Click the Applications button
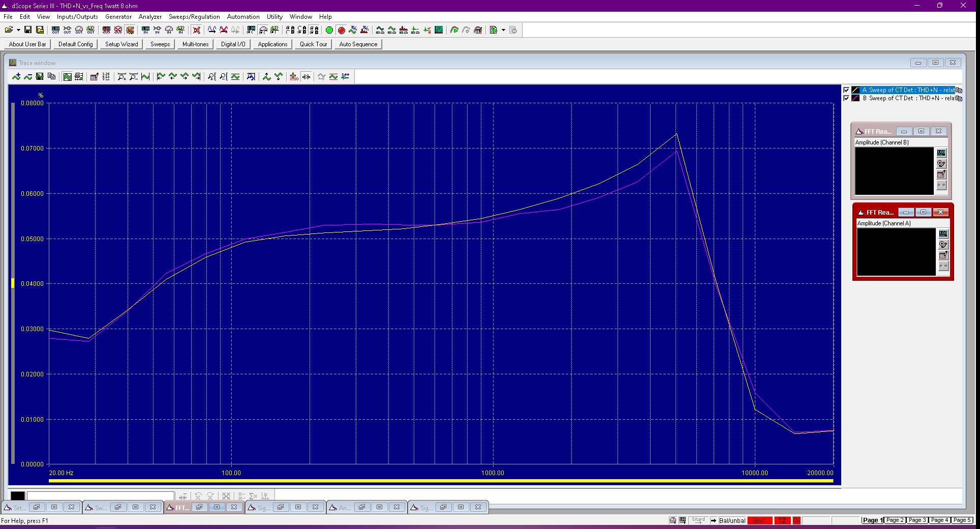This screenshot has height=529, width=980. click(x=272, y=44)
